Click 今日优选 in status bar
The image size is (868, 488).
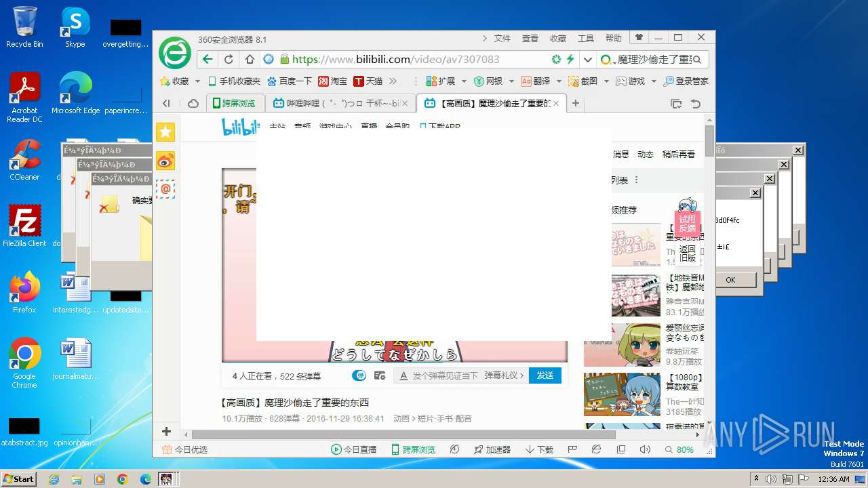coord(184,449)
